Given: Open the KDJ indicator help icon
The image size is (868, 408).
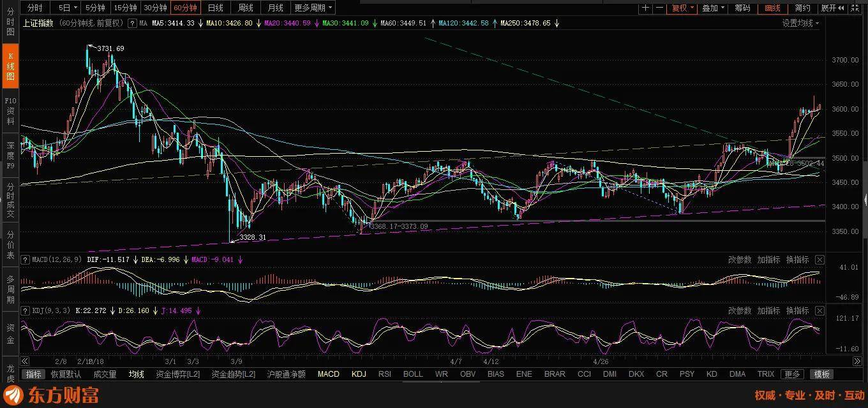Looking at the screenshot, I should [x=25, y=311].
